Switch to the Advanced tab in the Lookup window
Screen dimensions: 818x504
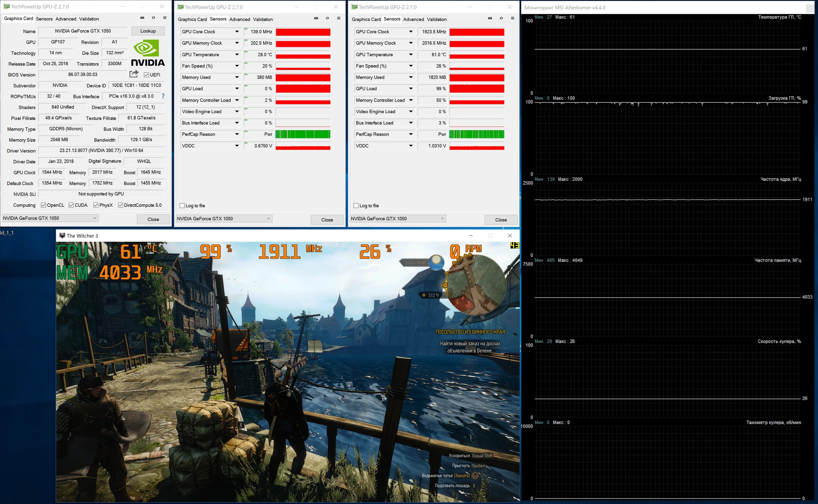66,19
